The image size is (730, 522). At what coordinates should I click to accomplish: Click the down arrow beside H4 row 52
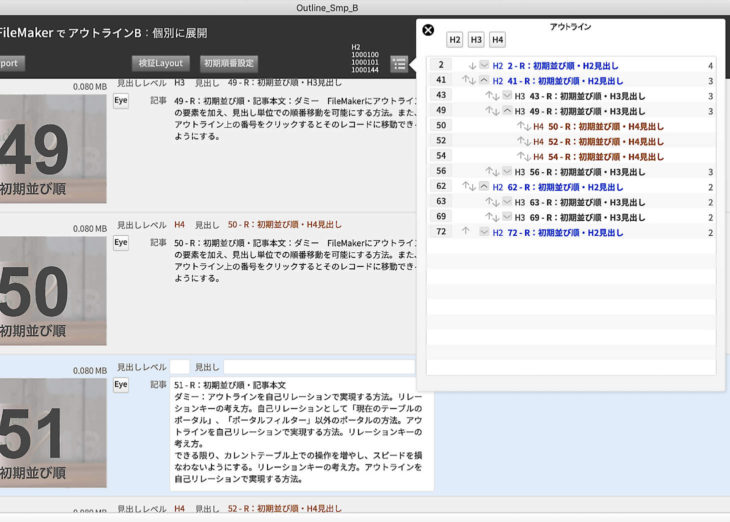[527, 142]
